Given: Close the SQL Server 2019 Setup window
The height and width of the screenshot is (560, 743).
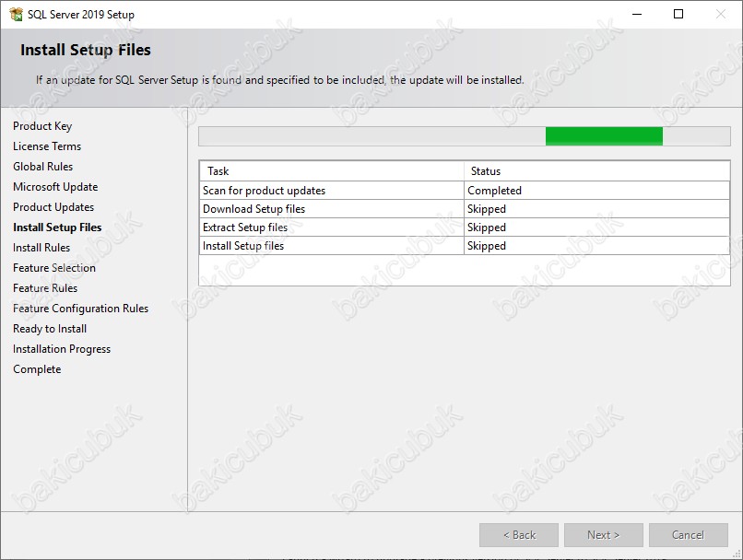Looking at the screenshot, I should [x=721, y=14].
